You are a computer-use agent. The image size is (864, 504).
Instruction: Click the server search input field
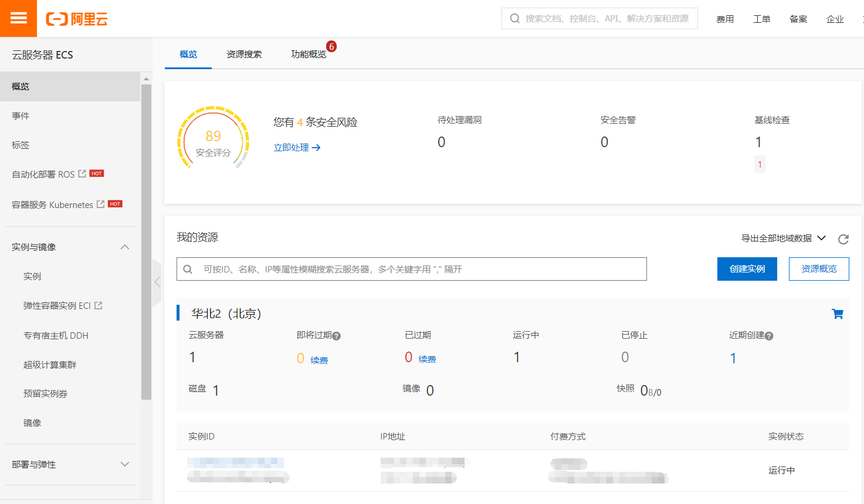pos(412,269)
